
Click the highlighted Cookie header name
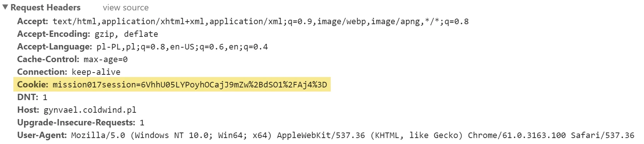click(x=33, y=84)
